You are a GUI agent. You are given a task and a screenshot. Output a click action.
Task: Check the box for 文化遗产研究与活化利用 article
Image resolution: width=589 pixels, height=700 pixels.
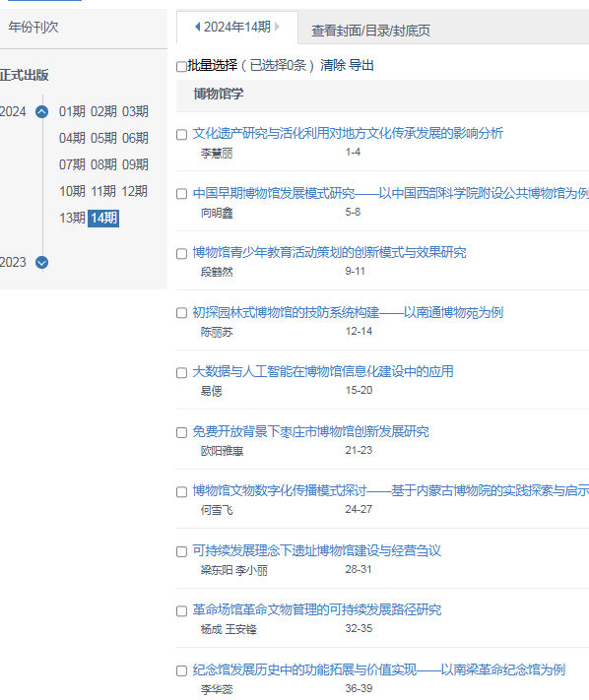pos(181,135)
